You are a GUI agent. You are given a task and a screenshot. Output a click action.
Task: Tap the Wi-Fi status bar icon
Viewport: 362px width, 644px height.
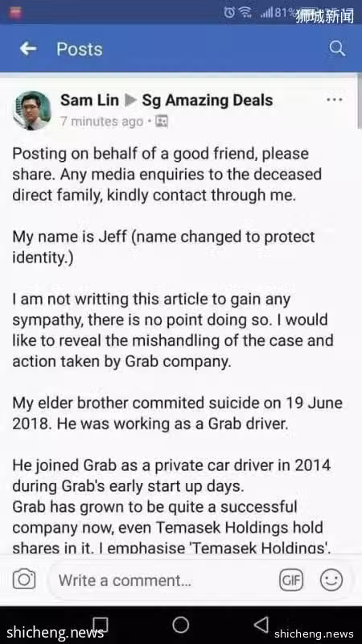[246, 13]
